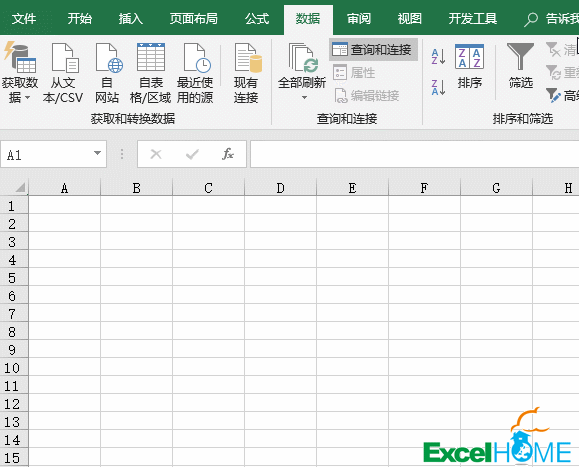The image size is (579, 467).
Task: Sort ascending A to Z
Action: click(438, 56)
